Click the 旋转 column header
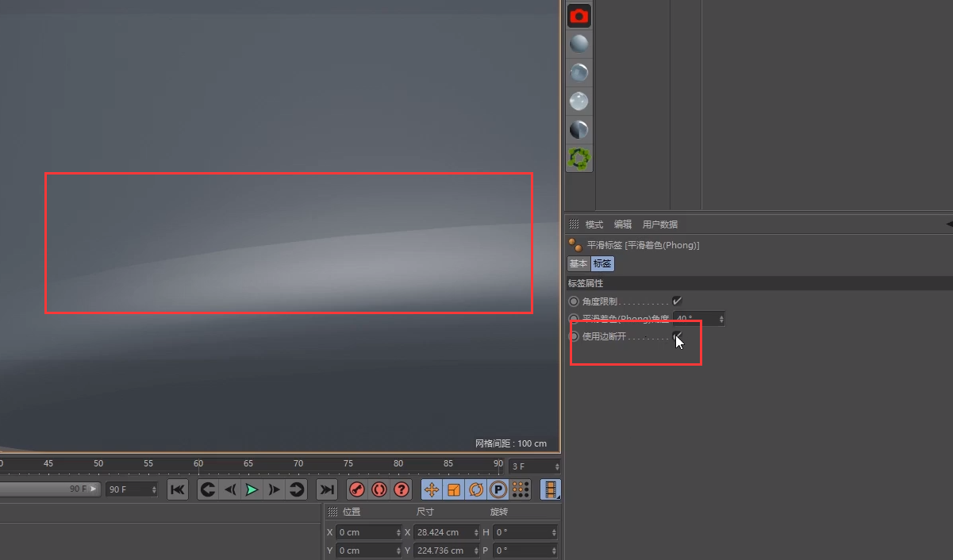Image resolution: width=953 pixels, height=560 pixels. point(499,512)
